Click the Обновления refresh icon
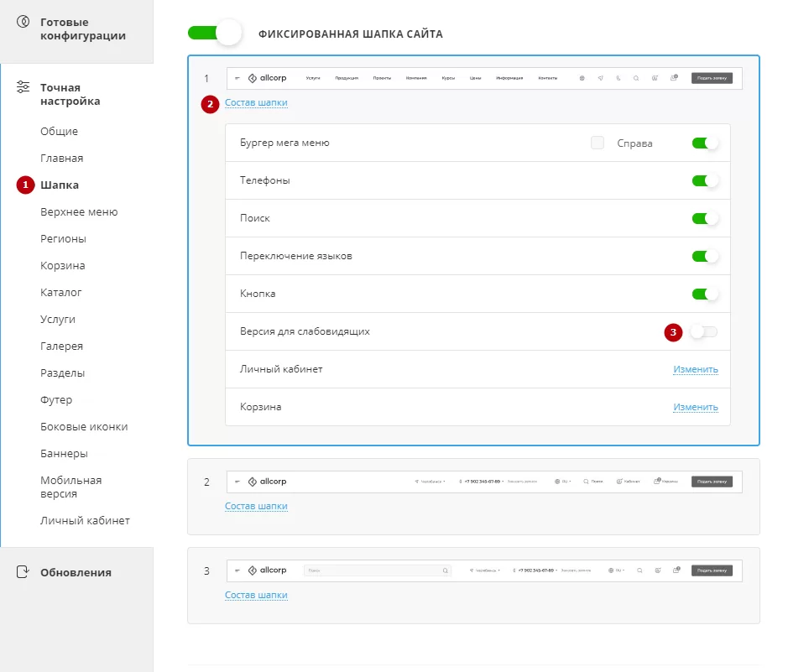Image resolution: width=788 pixels, height=672 pixels. [23, 571]
